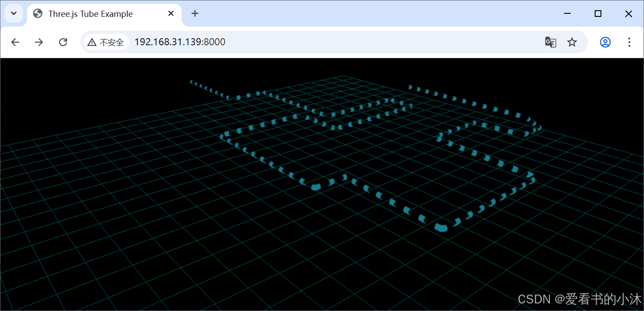Maximize the browser window
The image size is (644, 311).
[598, 14]
